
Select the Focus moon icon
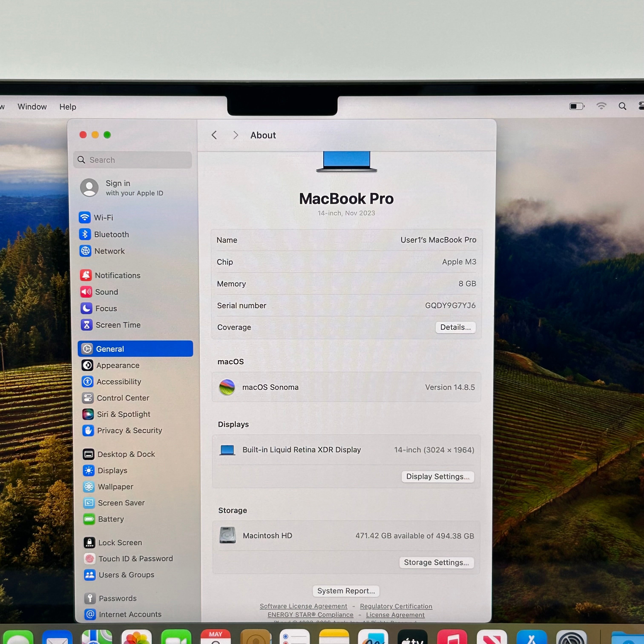[86, 308]
